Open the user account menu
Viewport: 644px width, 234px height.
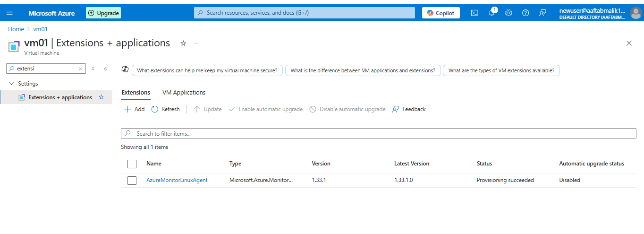click(636, 13)
